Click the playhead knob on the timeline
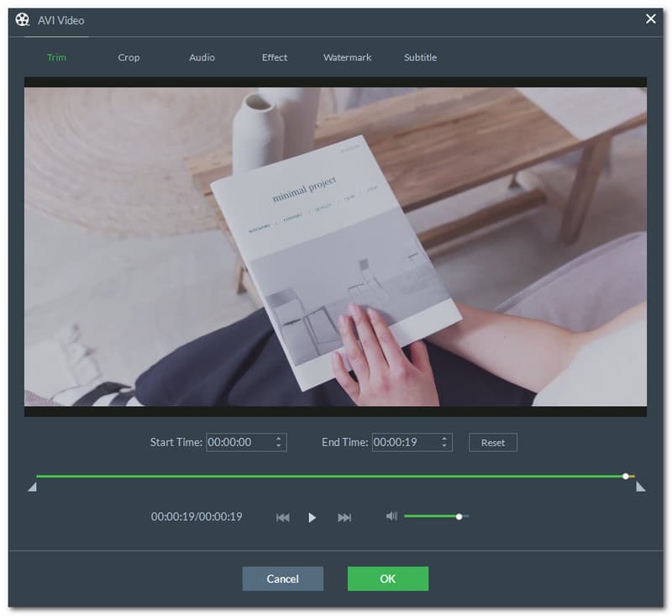 pyautogui.click(x=626, y=476)
